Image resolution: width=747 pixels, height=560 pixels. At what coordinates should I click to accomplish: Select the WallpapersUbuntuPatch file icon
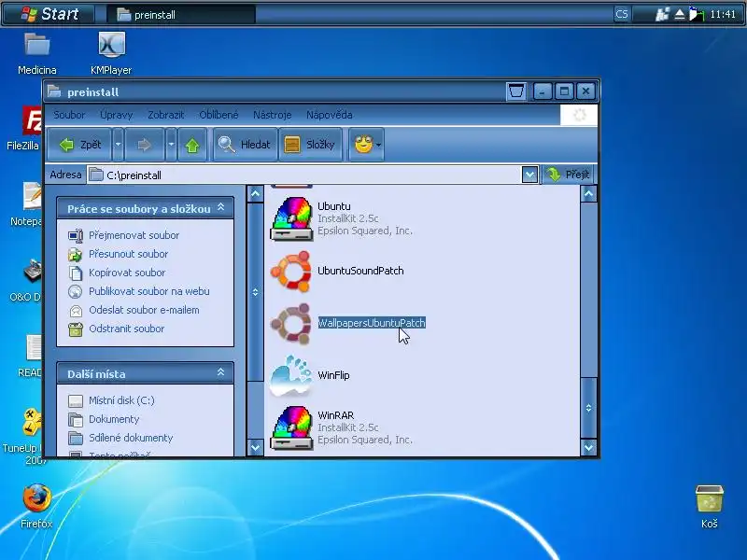point(291,323)
